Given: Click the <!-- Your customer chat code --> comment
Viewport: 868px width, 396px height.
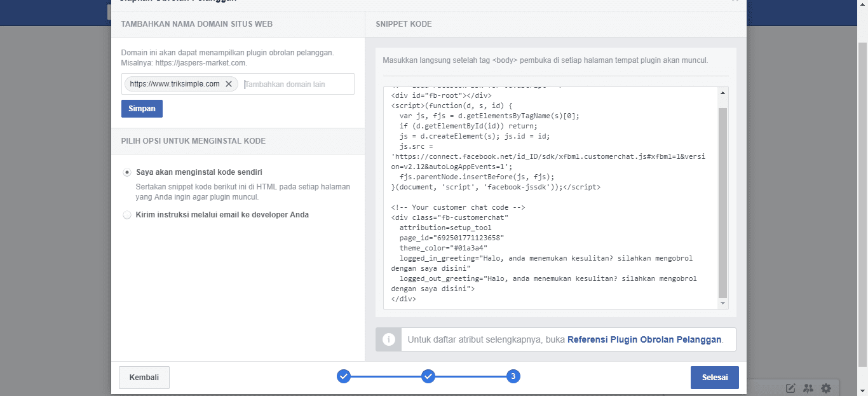Looking at the screenshot, I should [458, 207].
